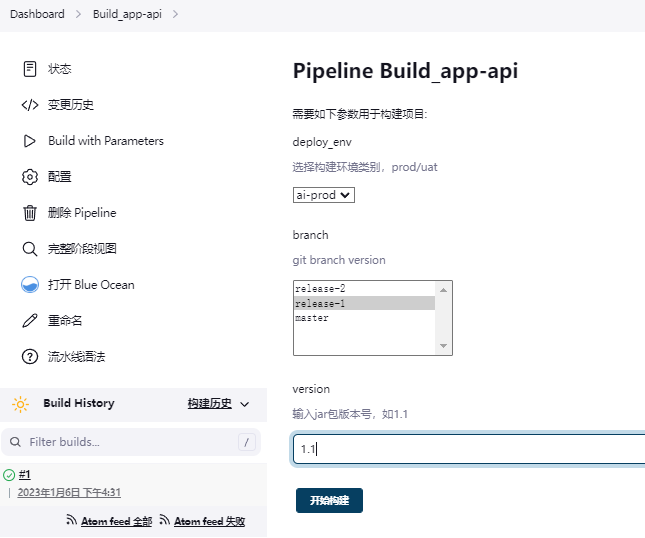Open build #1 link
This screenshot has width=645, height=538.
click(25, 475)
